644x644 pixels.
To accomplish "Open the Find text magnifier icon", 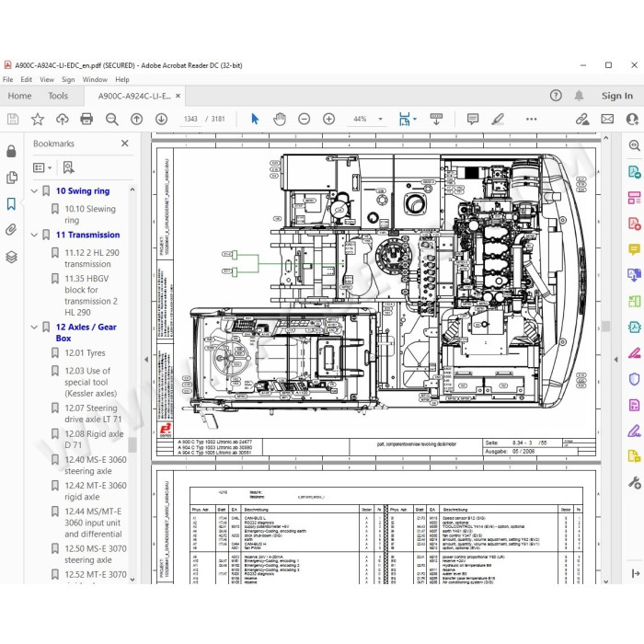I will [111, 119].
